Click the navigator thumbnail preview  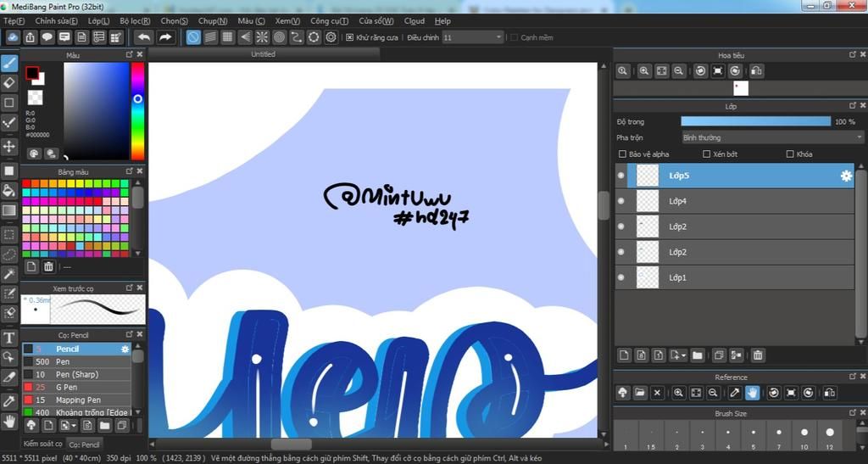(x=740, y=88)
